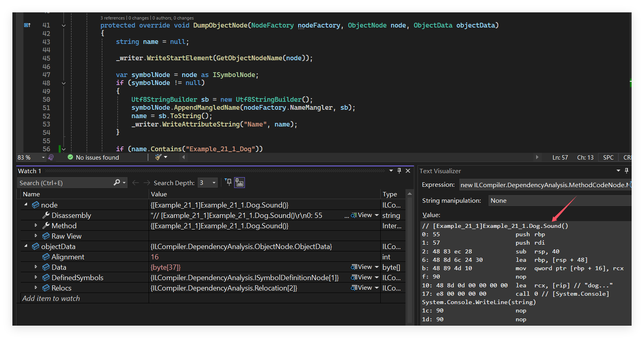Click the pin-with-filter icon in Watch toolbar
644x338 pixels.
click(228, 182)
